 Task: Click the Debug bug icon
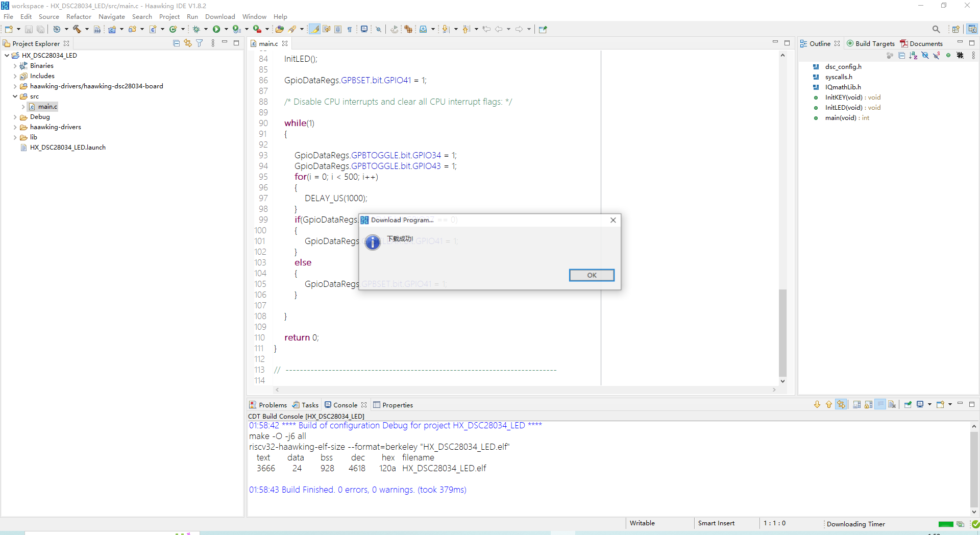(196, 29)
